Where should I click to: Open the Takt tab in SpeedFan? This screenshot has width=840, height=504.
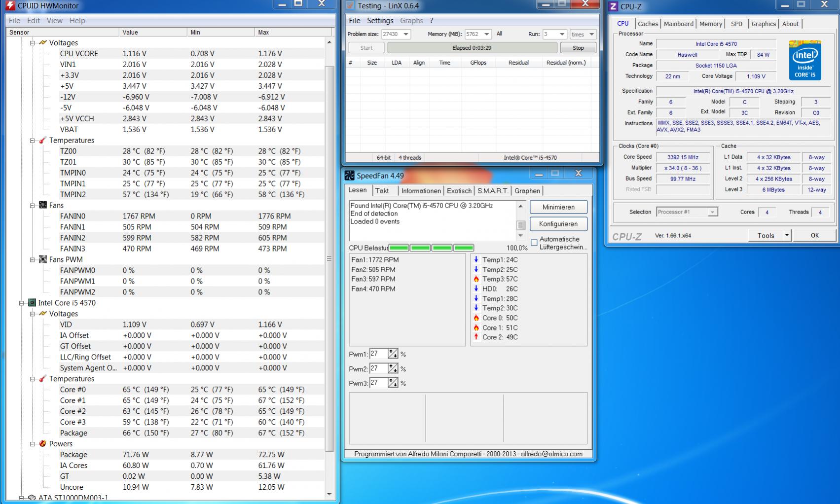point(382,191)
